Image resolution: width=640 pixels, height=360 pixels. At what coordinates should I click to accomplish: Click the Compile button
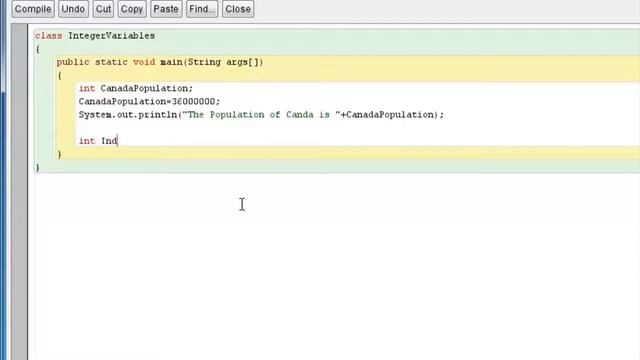[33, 9]
